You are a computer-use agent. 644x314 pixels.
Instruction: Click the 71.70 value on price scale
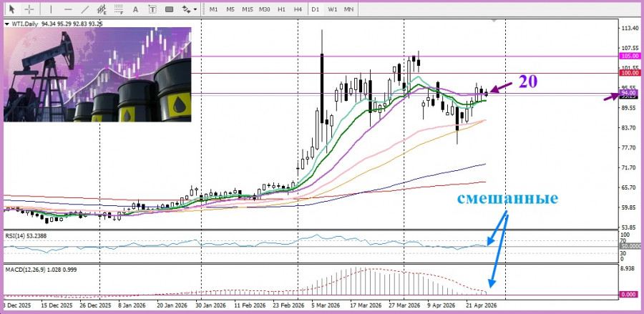[x=629, y=167]
